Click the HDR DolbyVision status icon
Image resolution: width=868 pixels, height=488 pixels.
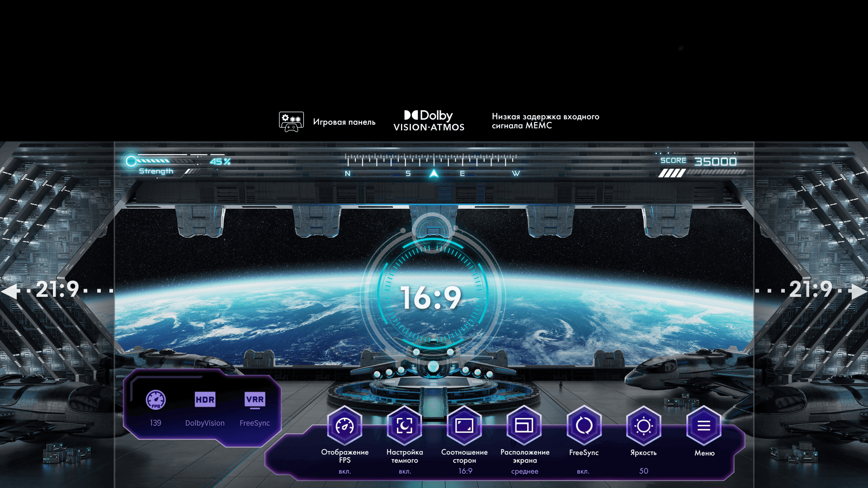(x=205, y=400)
